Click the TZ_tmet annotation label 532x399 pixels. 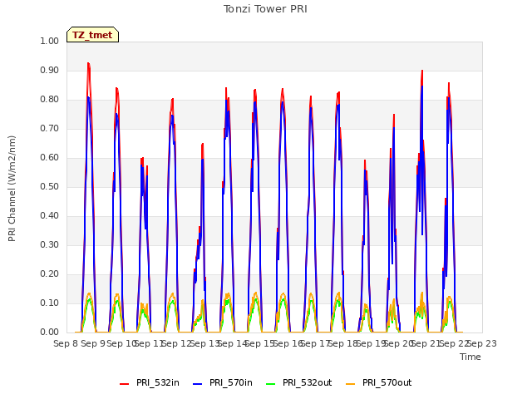(x=92, y=35)
